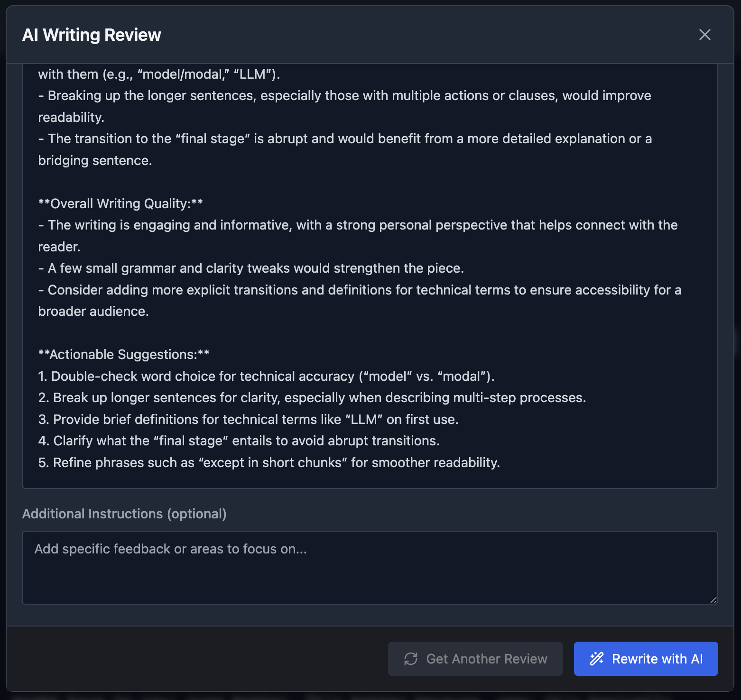Image resolution: width=741 pixels, height=700 pixels.
Task: Click the line starting "with them (e.g., model/modal"
Action: tap(159, 74)
